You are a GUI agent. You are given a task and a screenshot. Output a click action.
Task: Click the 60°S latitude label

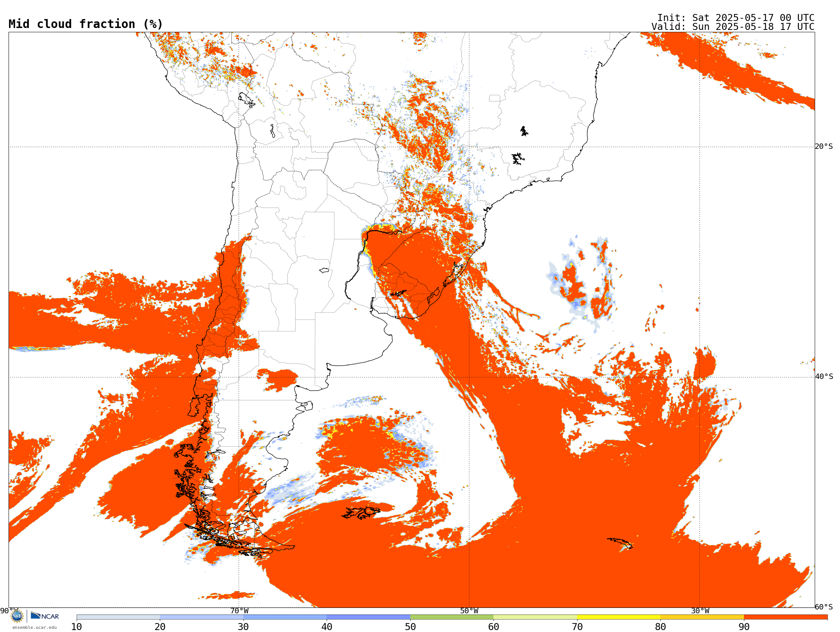point(824,607)
